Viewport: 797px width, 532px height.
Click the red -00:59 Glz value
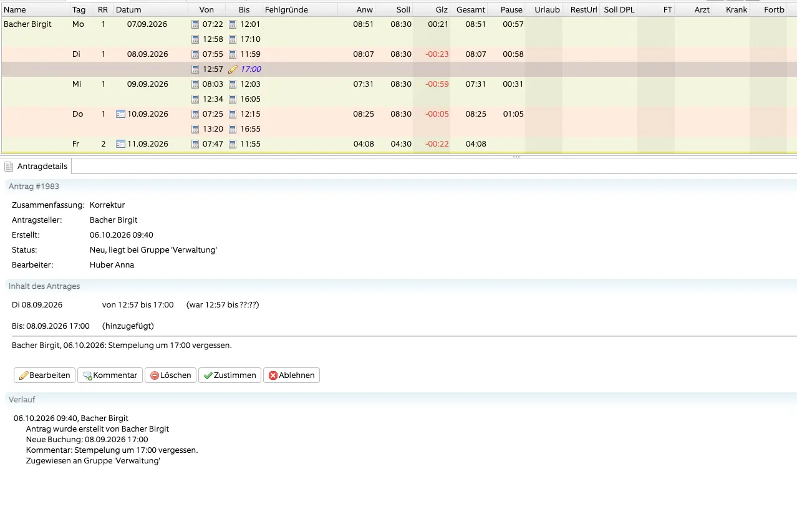click(x=437, y=84)
